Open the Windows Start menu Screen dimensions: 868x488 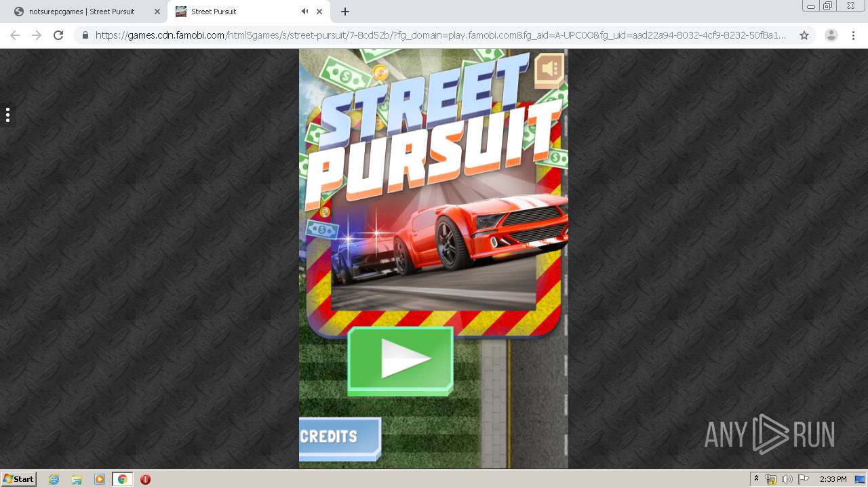[19, 479]
